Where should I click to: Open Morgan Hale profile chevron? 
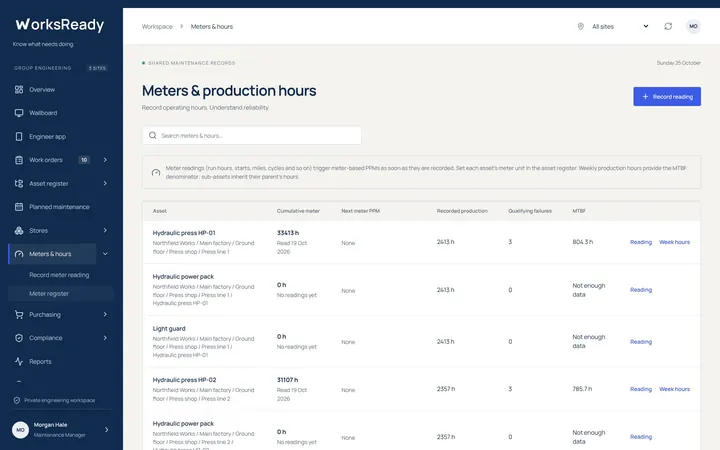[107, 430]
